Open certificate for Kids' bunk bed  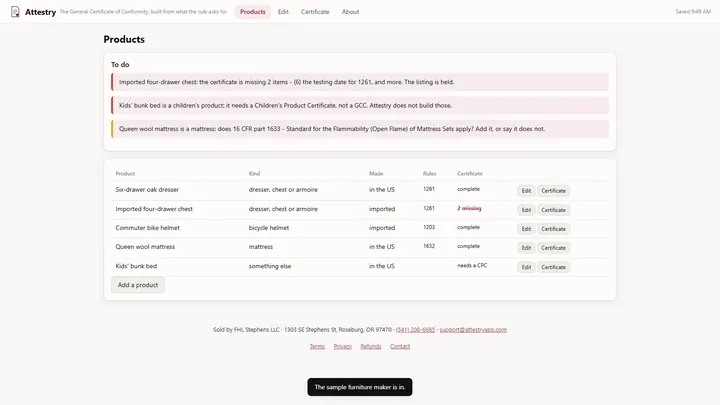pyautogui.click(x=553, y=267)
